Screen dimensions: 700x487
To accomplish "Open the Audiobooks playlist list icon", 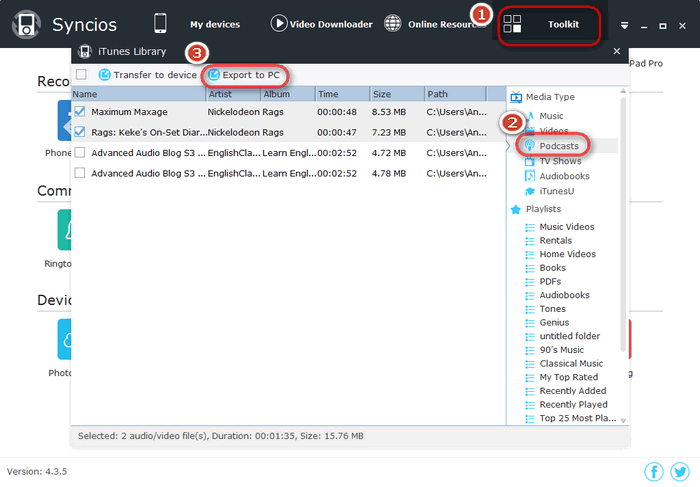I will 530,296.
